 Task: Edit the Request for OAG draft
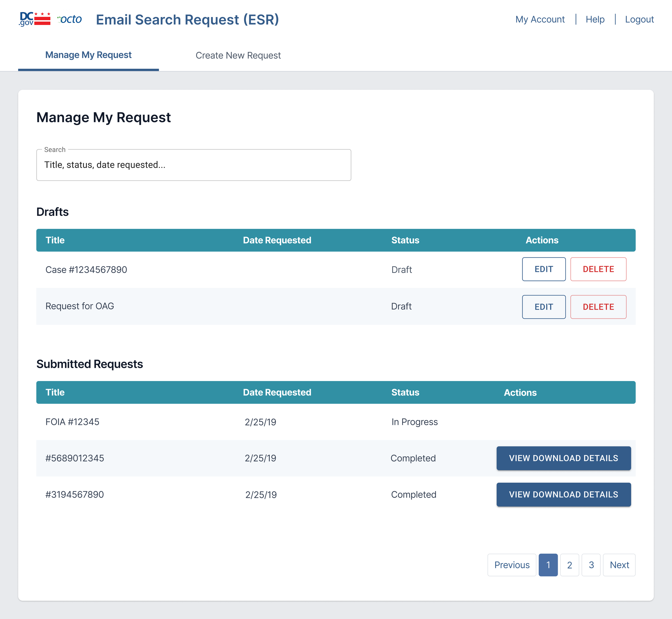[x=544, y=307]
